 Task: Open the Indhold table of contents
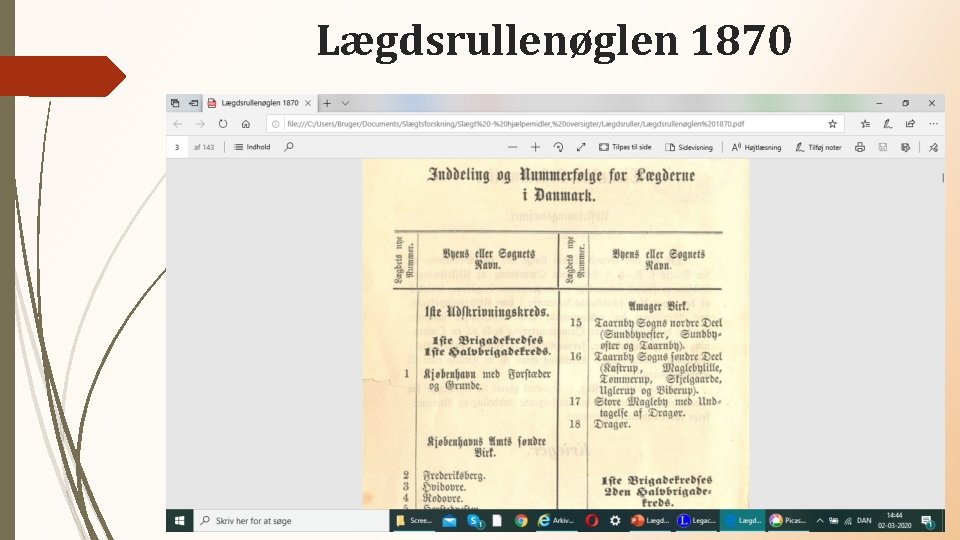point(252,147)
